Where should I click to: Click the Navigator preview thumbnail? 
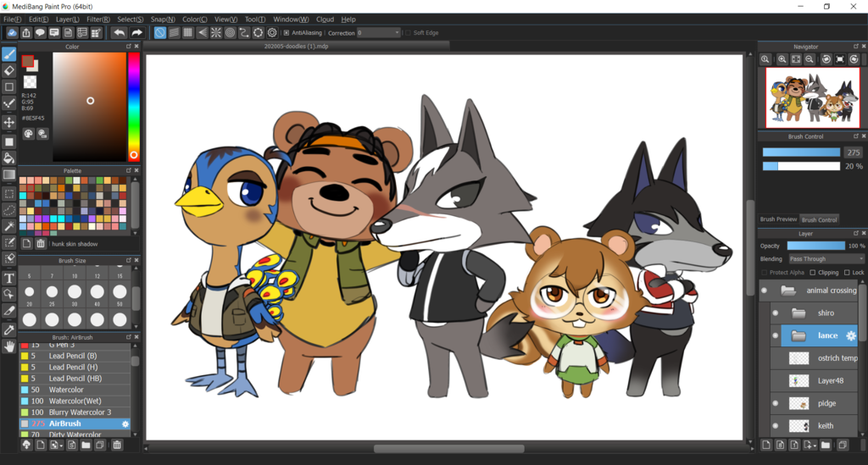click(x=813, y=98)
